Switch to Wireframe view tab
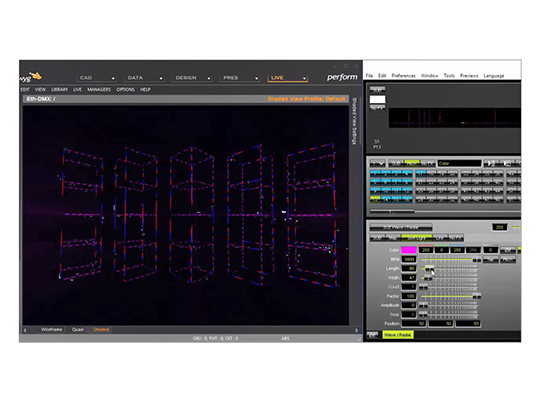Image resolution: width=550 pixels, height=400 pixels. click(51, 329)
